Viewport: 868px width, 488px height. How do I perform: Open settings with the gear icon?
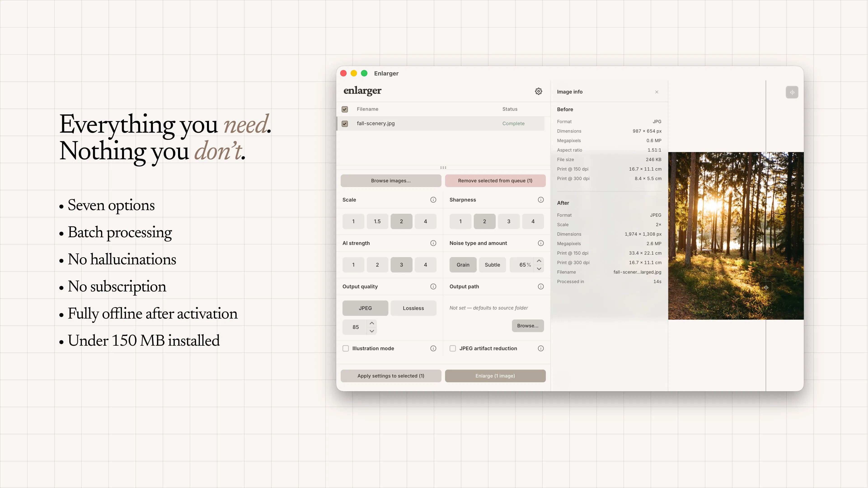pos(538,91)
